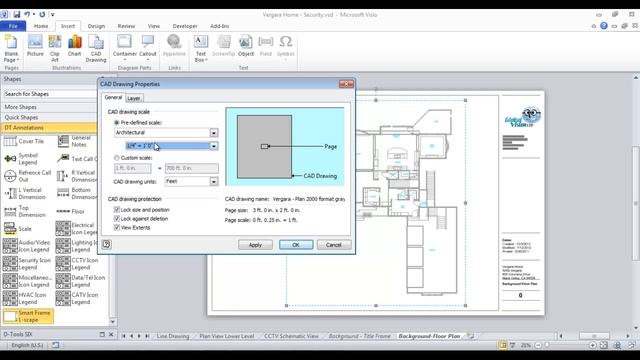Image resolution: width=640 pixels, height=360 pixels.
Task: Insert a Text Box
Action: 201,48
